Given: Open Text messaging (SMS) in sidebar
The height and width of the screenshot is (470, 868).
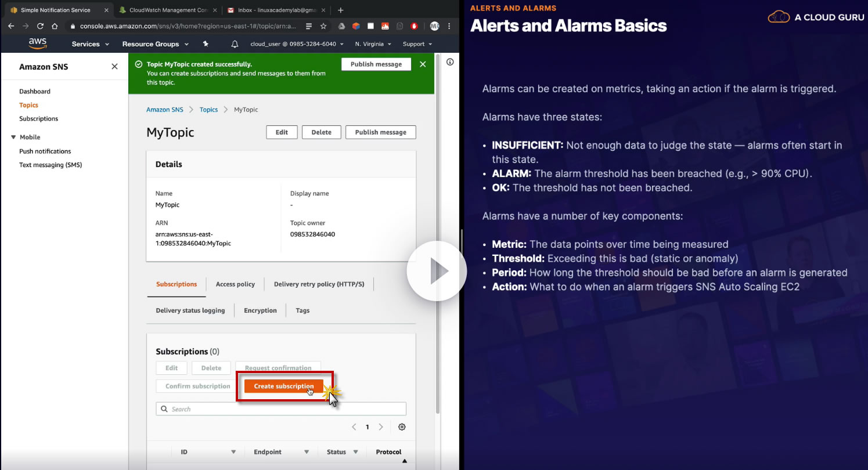Looking at the screenshot, I should [51, 165].
